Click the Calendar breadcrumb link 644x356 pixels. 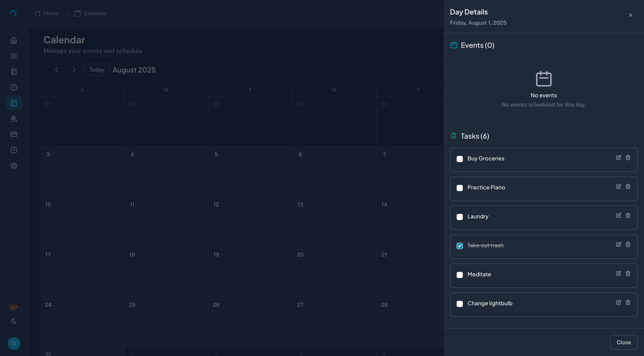point(91,13)
